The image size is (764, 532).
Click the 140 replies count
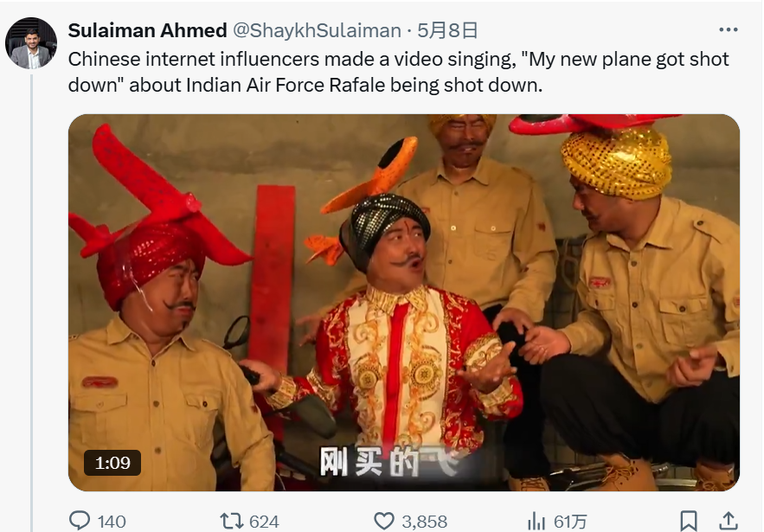pyautogui.click(x=112, y=522)
